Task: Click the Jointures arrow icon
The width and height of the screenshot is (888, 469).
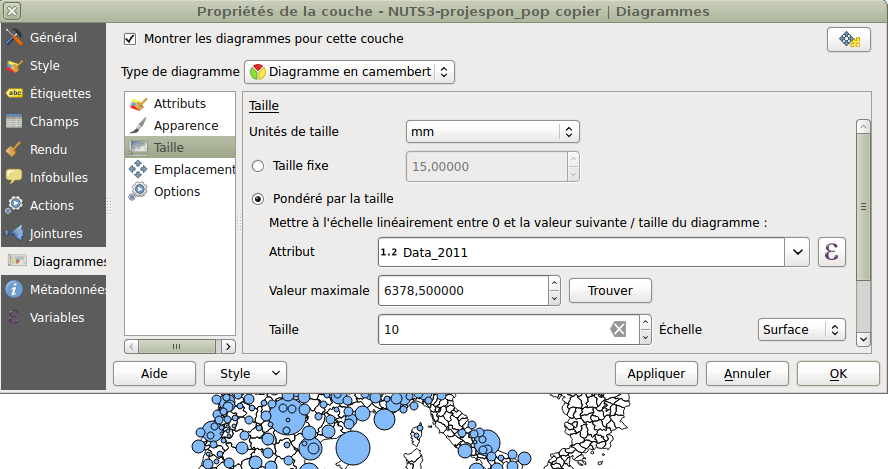Action: [14, 233]
